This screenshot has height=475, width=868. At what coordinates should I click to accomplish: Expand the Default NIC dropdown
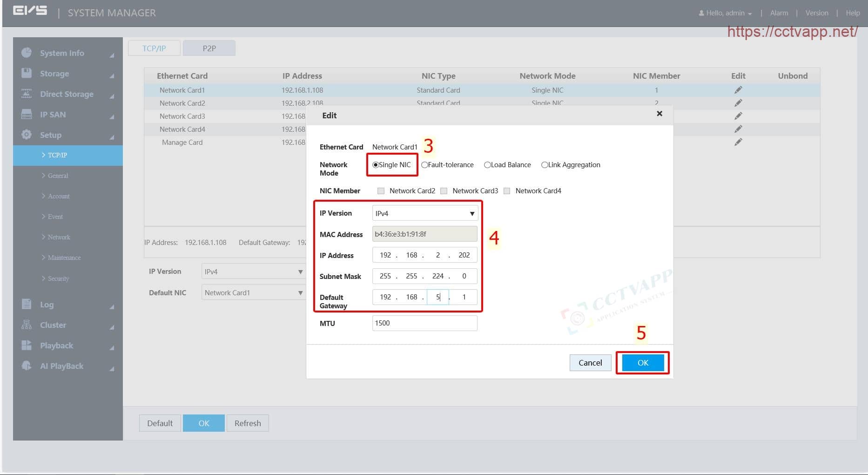point(253,293)
